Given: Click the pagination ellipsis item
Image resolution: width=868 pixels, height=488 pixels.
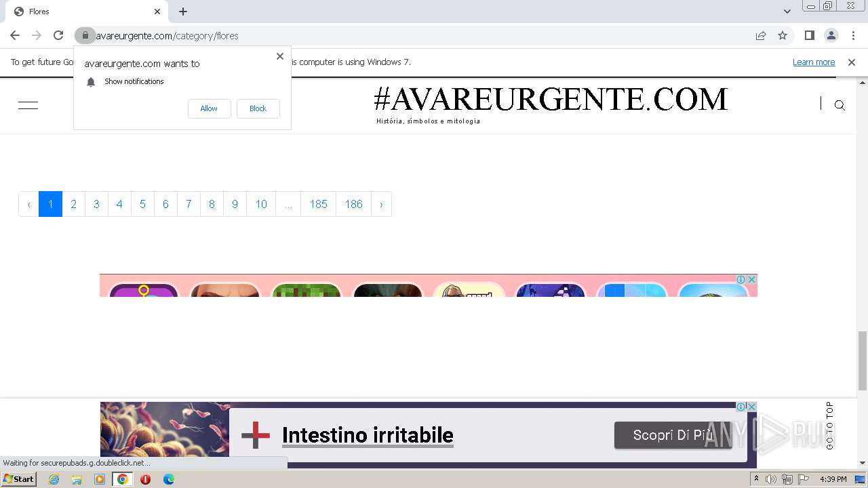Looking at the screenshot, I should (x=288, y=204).
